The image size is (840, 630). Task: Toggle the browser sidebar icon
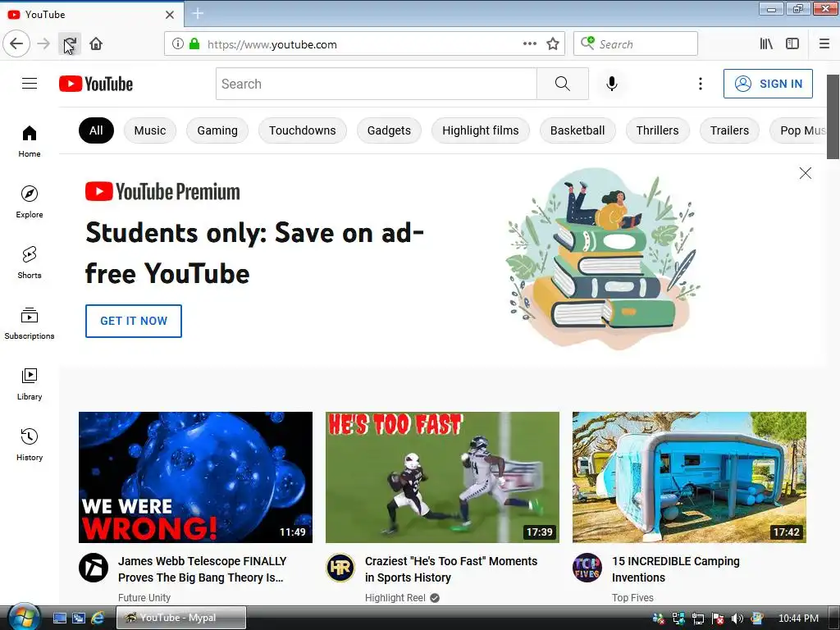click(792, 44)
